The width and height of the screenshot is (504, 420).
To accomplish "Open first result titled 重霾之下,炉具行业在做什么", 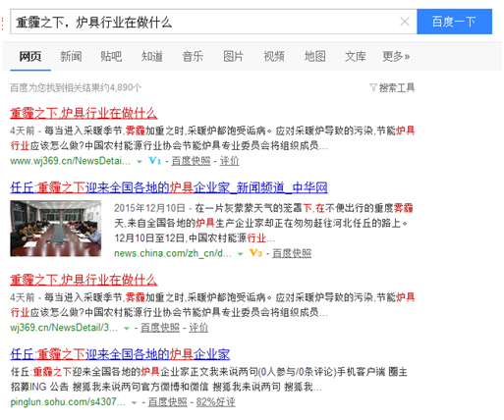I will [84, 113].
